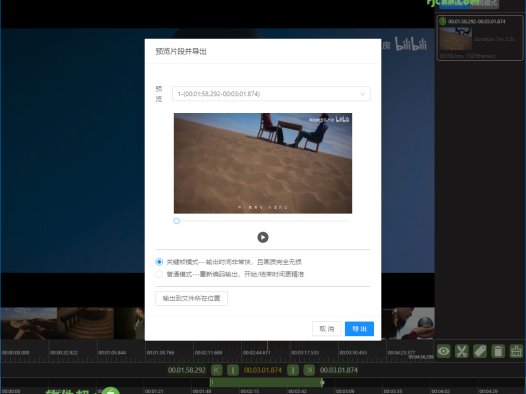Click the rightmost export icon in toolbar
This screenshot has width=526, height=394.
tap(516, 351)
